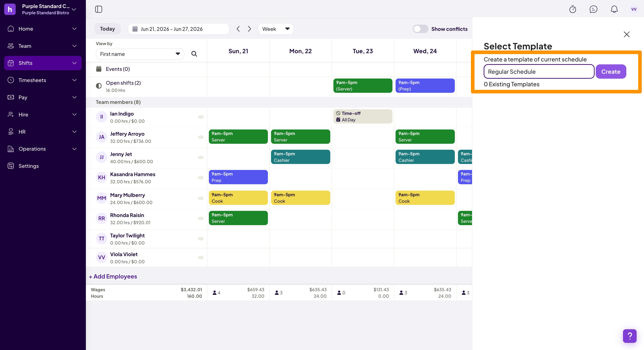Open Tuesday's open Server shift
The height and width of the screenshot is (350, 644).
[362, 85]
